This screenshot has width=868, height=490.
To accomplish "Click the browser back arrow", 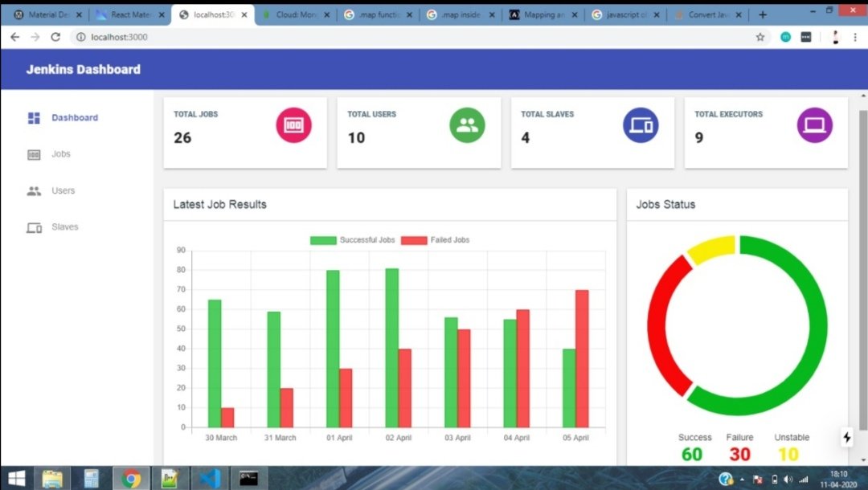I will tap(15, 37).
